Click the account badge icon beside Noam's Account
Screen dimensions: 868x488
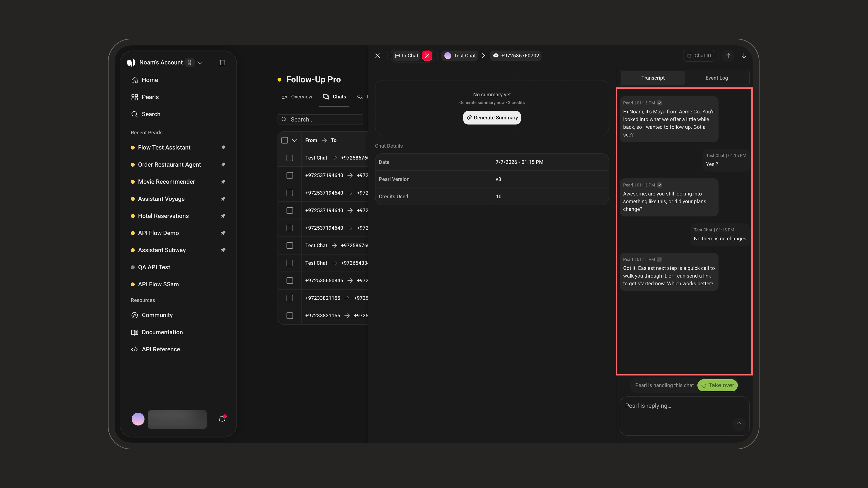(190, 63)
